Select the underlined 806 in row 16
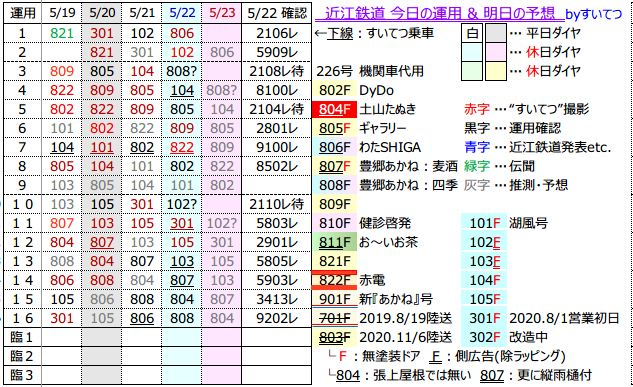Image resolution: width=633 pixels, height=387 pixels. [x=142, y=318]
